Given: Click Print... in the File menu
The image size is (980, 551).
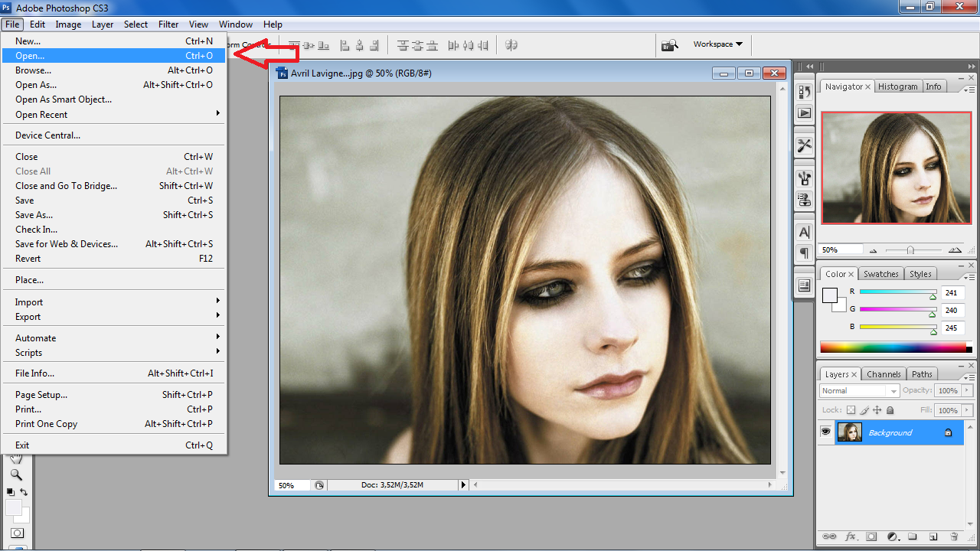Looking at the screenshot, I should (114, 409).
